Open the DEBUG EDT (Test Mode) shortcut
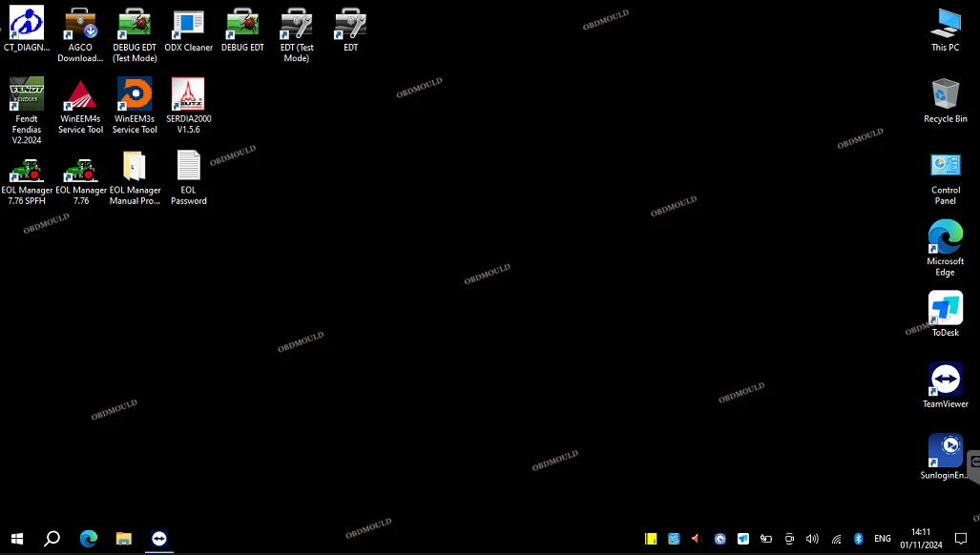This screenshot has height=555, width=980. (135, 25)
